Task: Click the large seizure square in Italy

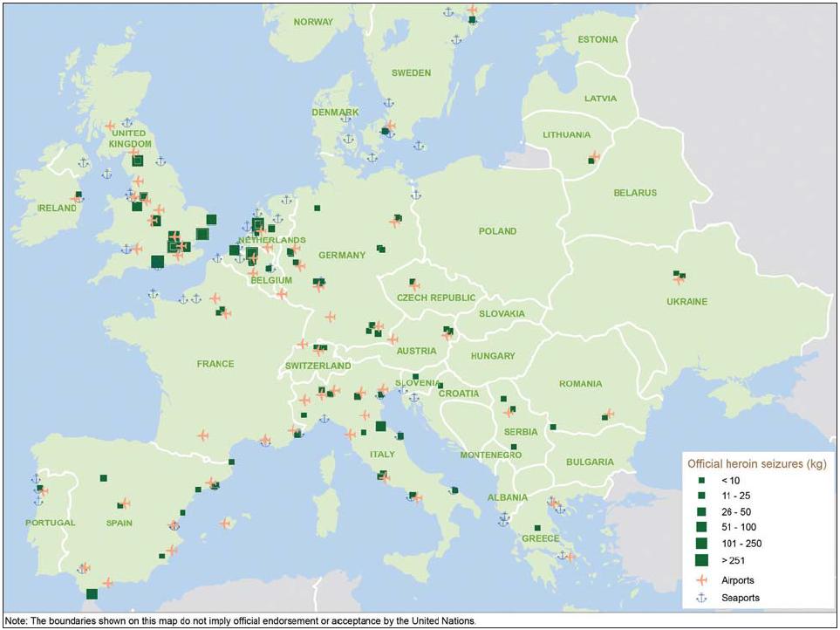Action: coord(380,427)
